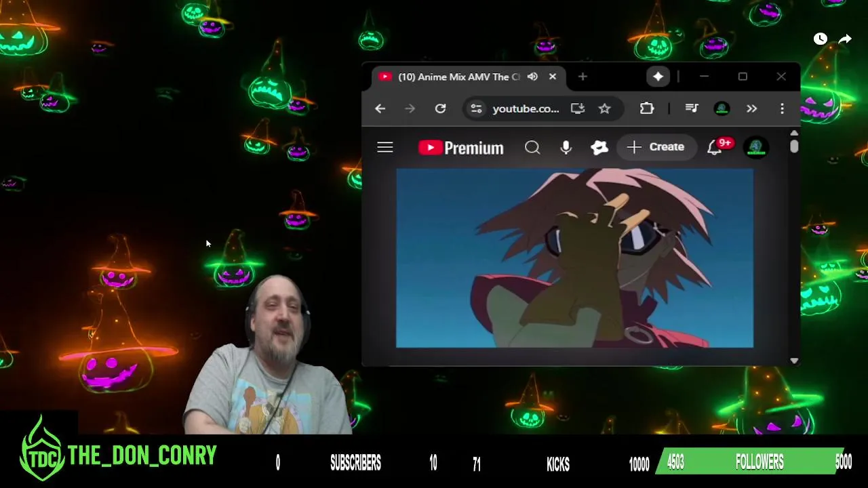
Task: Open a new tab with plus button
Action: 583,77
